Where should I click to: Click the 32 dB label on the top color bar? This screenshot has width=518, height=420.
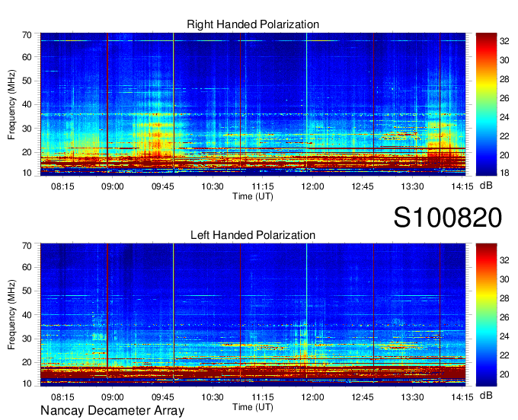pos(504,41)
